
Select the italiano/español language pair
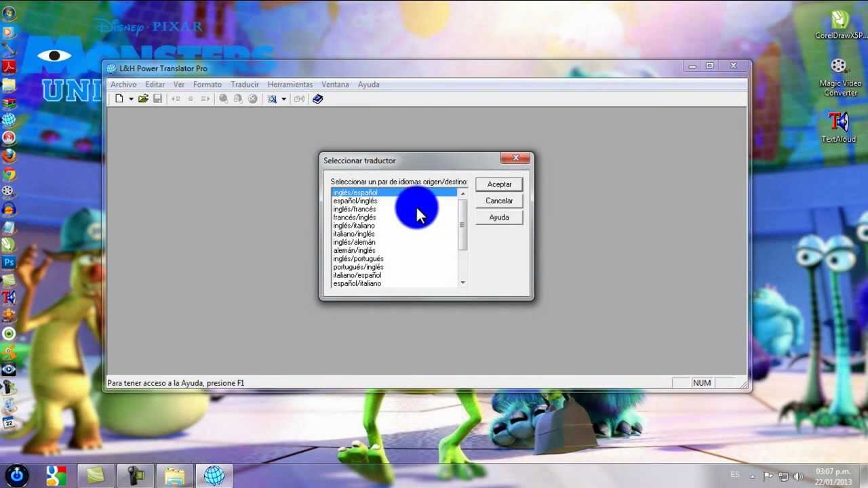[x=395, y=275]
